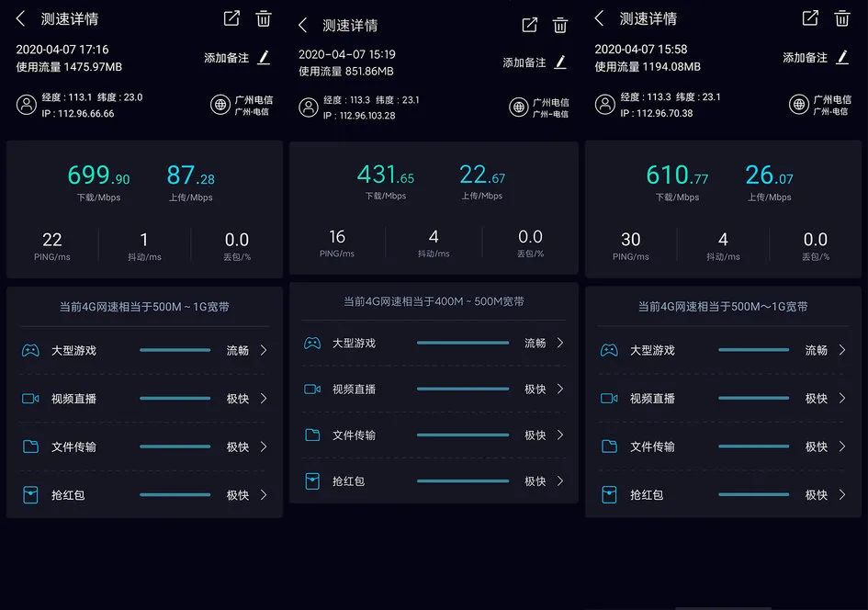Tap the 431.65 download speed value
The width and height of the screenshot is (868, 610).
pos(385,175)
